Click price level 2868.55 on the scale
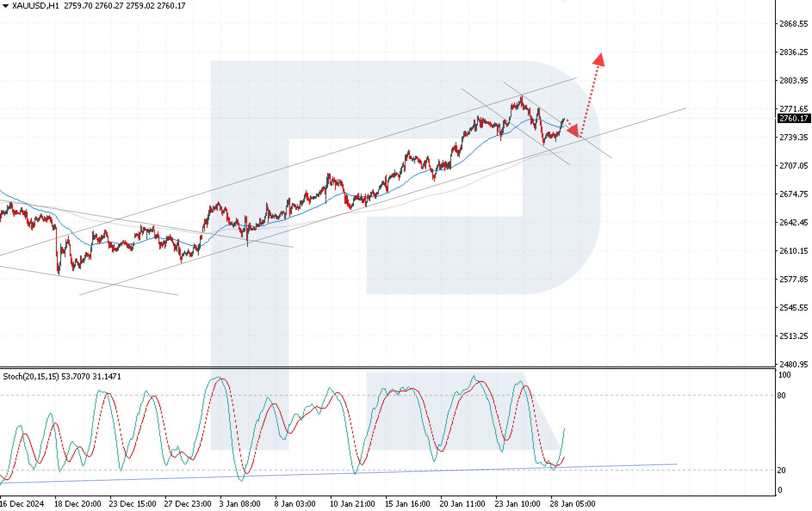The width and height of the screenshot is (812, 511). tap(793, 24)
